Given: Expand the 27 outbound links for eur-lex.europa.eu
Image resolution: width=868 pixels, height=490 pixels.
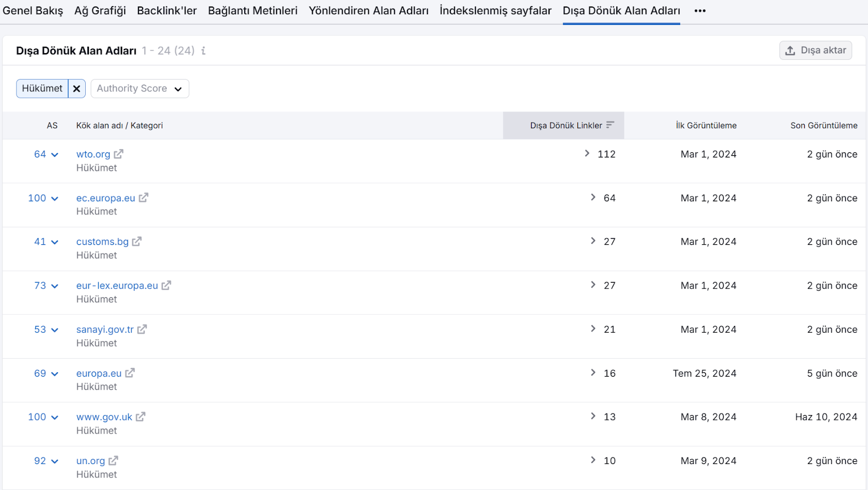Looking at the screenshot, I should coord(593,285).
